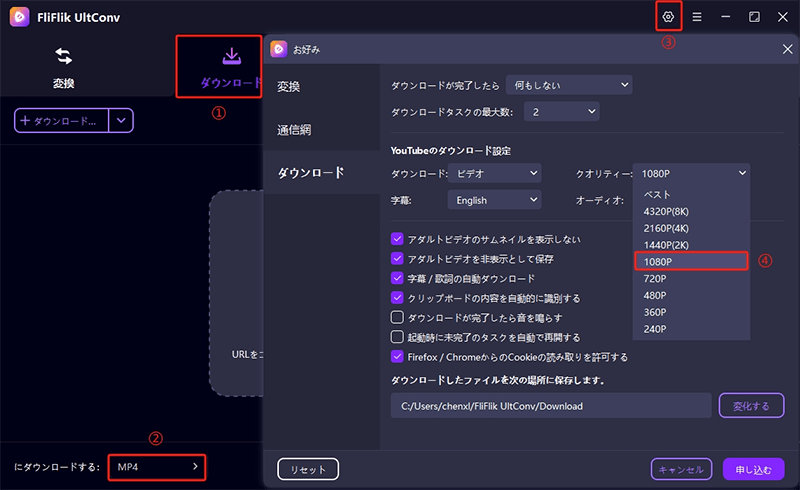800x490 pixels.
Task: Click the download save path field
Action: (x=551, y=406)
